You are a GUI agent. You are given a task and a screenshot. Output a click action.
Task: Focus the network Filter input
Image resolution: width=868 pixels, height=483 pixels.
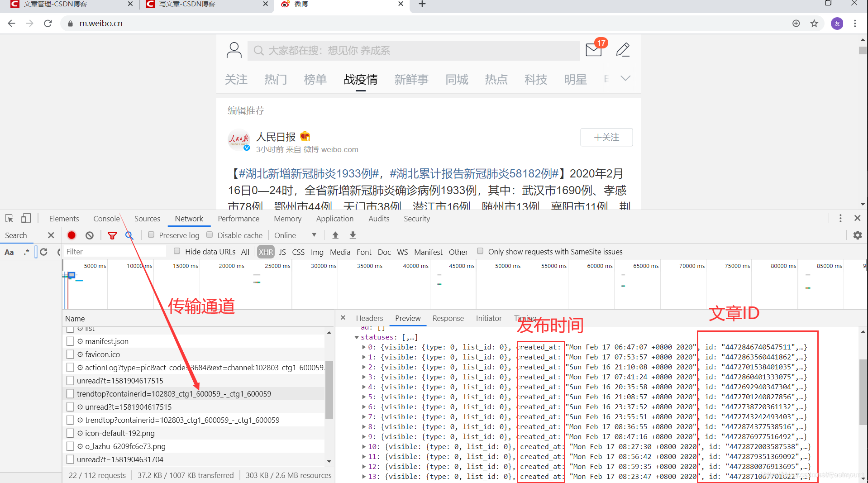click(x=114, y=252)
